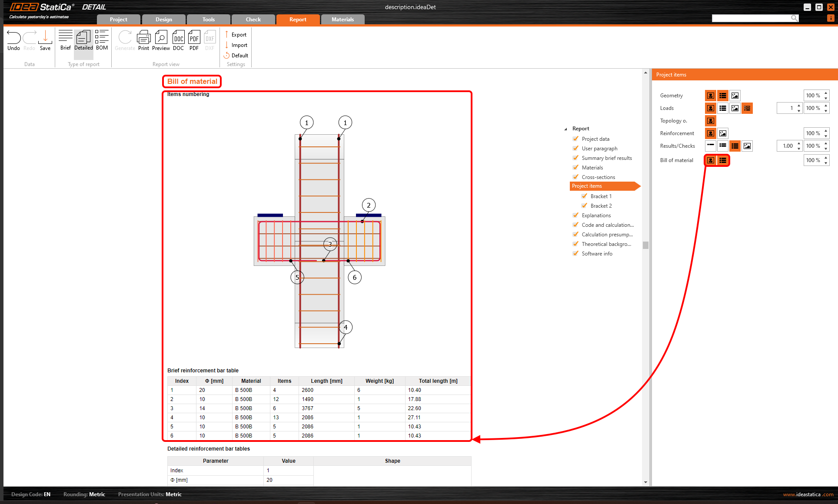The image size is (838, 504).
Task: Toggle the Software info checkbox
Action: coord(576,253)
